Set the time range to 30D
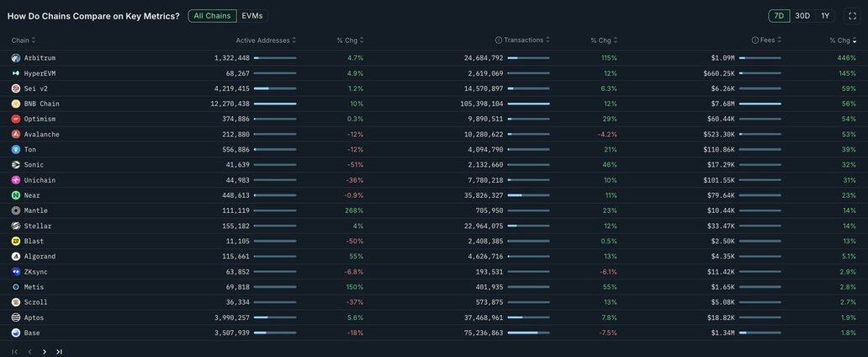This screenshot has height=357, width=868. coord(802,16)
